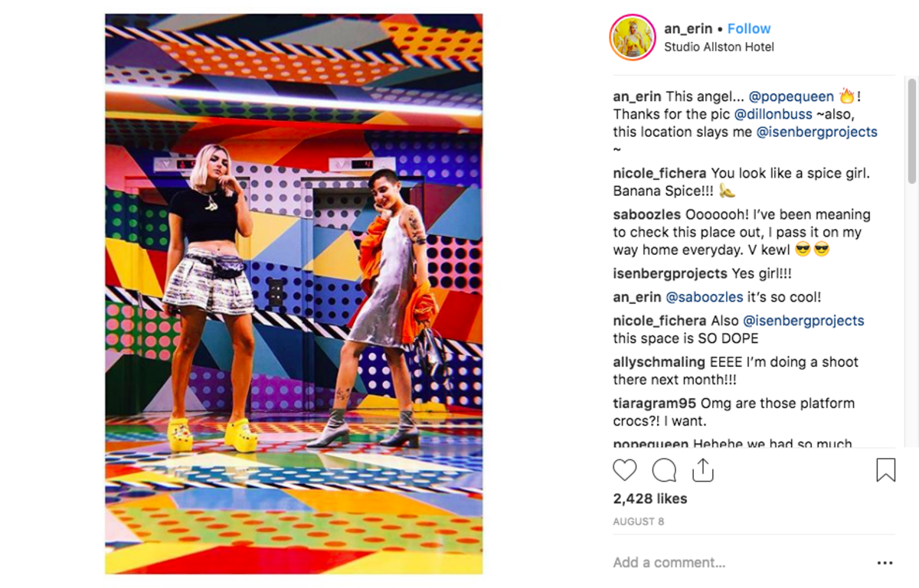919x588 pixels.
Task: Visit @dillonbuss profile from the caption
Action: point(773,114)
